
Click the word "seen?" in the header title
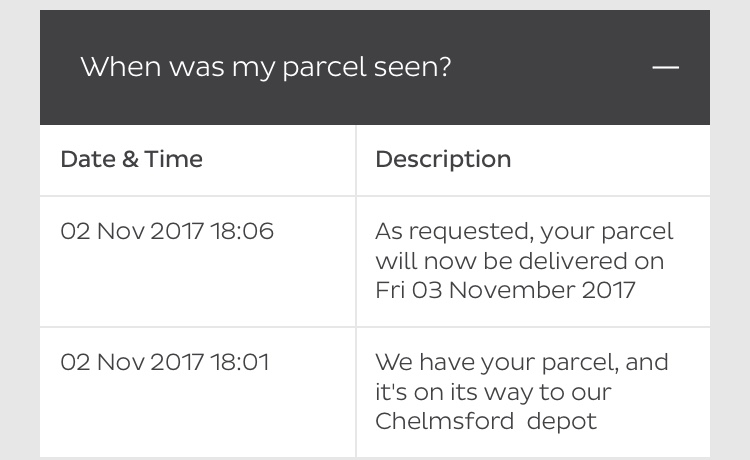tap(412, 67)
